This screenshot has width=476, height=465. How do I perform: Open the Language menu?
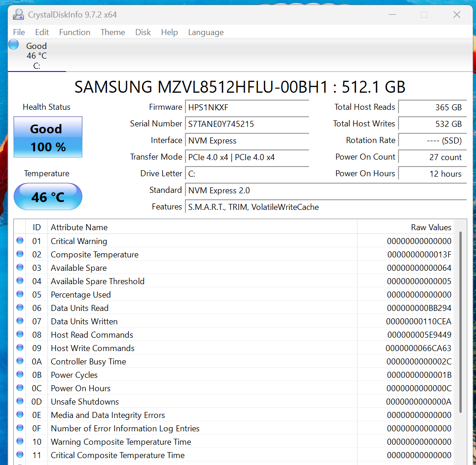[x=206, y=32]
